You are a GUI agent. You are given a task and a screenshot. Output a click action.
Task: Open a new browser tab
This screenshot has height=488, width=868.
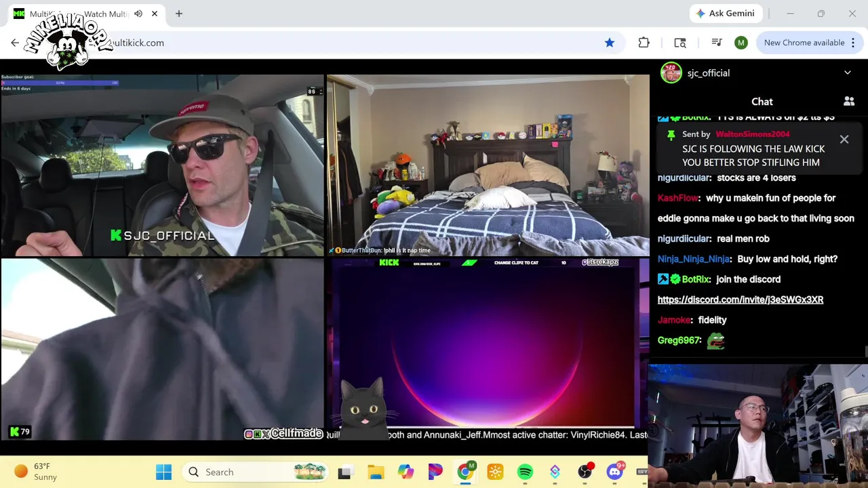(x=179, y=14)
